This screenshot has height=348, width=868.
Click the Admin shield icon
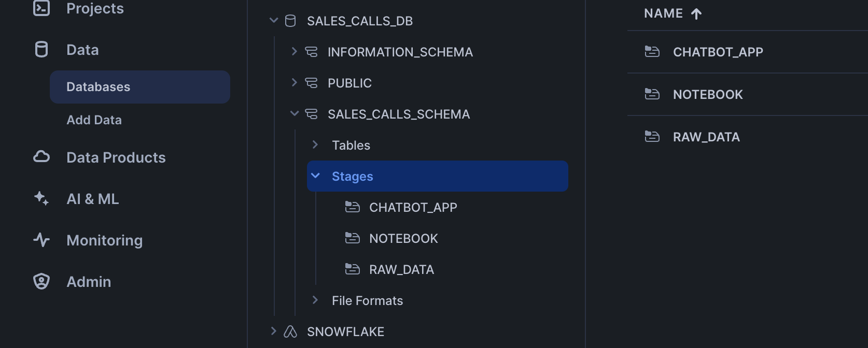click(x=41, y=281)
